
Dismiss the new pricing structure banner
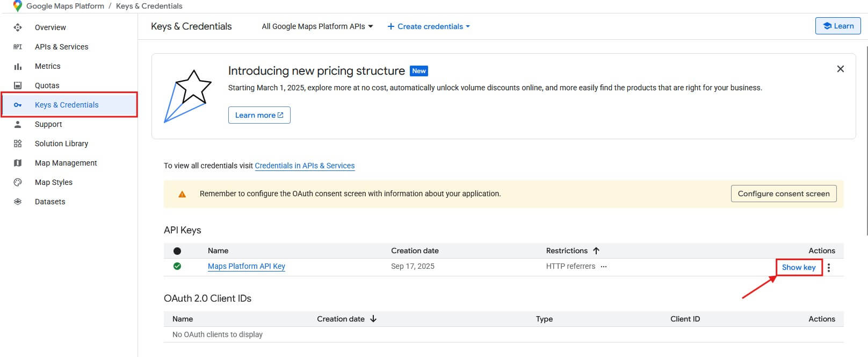(840, 69)
